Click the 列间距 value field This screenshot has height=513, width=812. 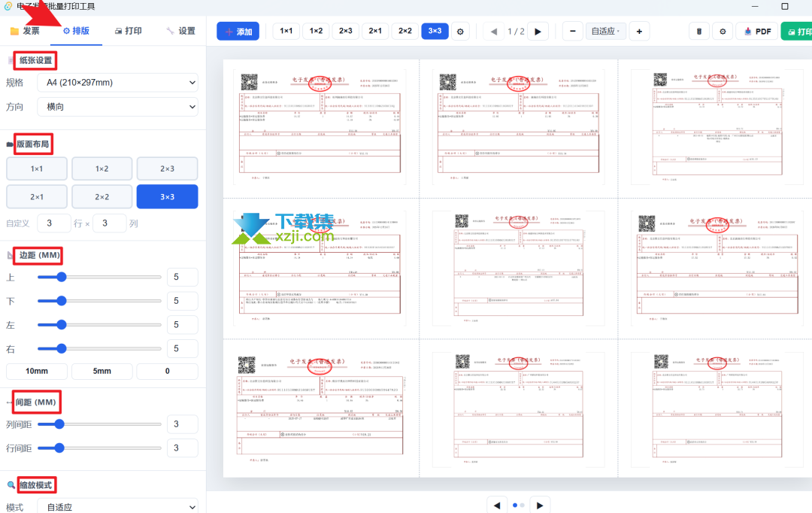(x=182, y=424)
